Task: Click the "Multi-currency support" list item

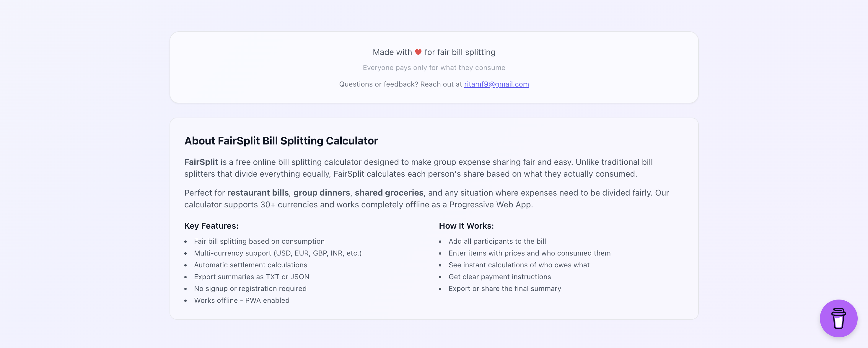Action: [277, 253]
